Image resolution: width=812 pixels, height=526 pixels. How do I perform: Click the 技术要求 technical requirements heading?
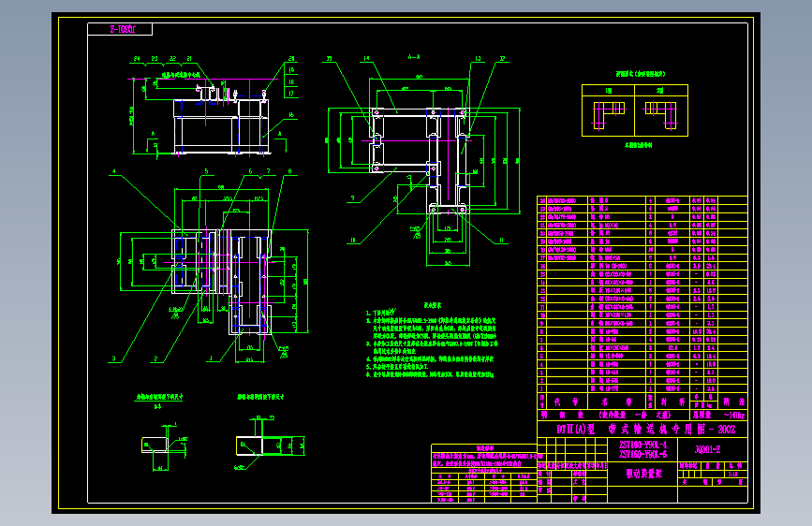[433, 305]
